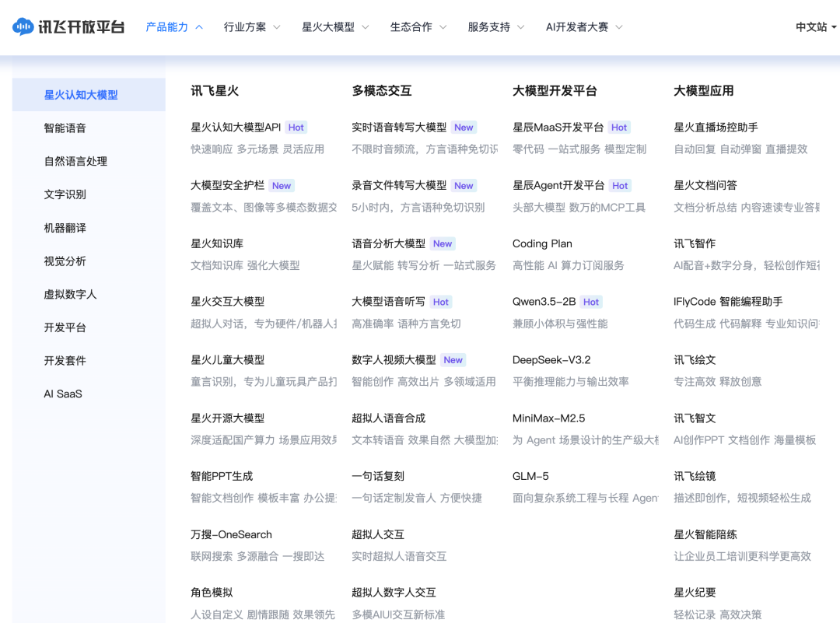Open the 实时语音转写大模型 link
This screenshot has width=840, height=623.
399,128
